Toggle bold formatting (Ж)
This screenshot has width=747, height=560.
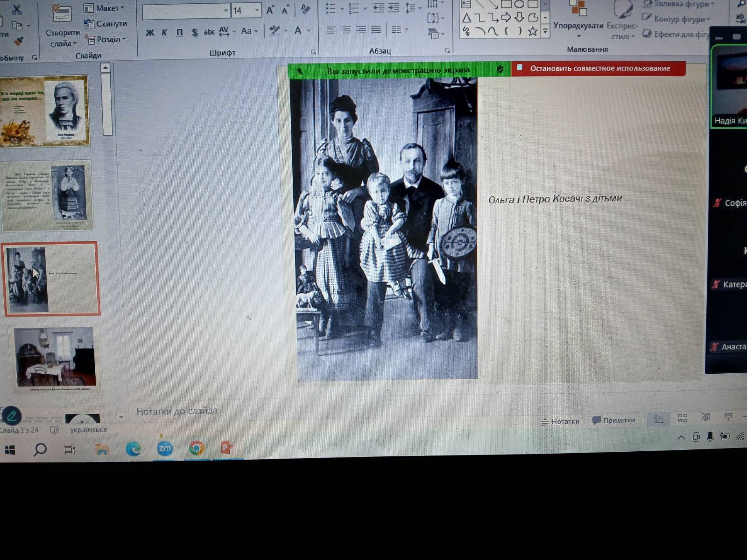tap(150, 32)
